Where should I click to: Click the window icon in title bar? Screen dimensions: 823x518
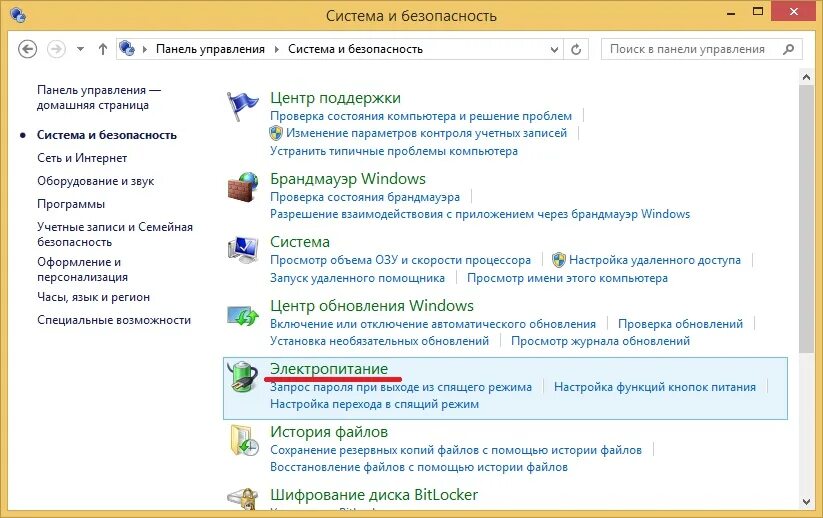pos(18,15)
